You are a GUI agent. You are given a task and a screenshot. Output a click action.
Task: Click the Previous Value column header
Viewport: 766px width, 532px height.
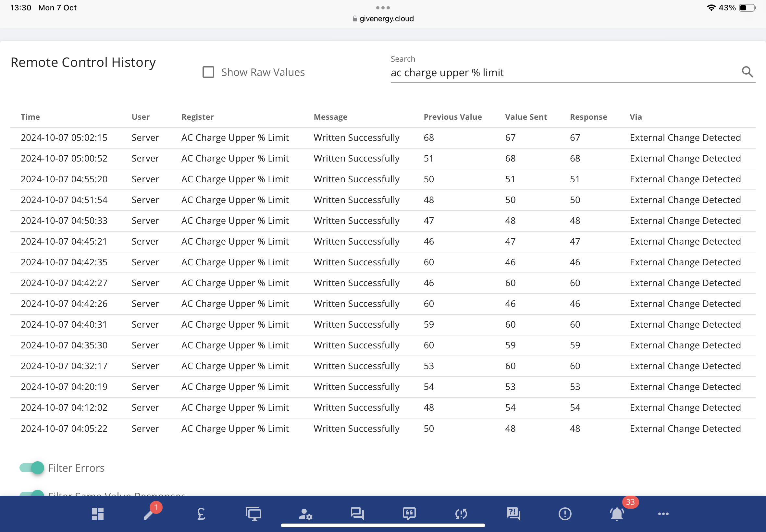pyautogui.click(x=453, y=117)
